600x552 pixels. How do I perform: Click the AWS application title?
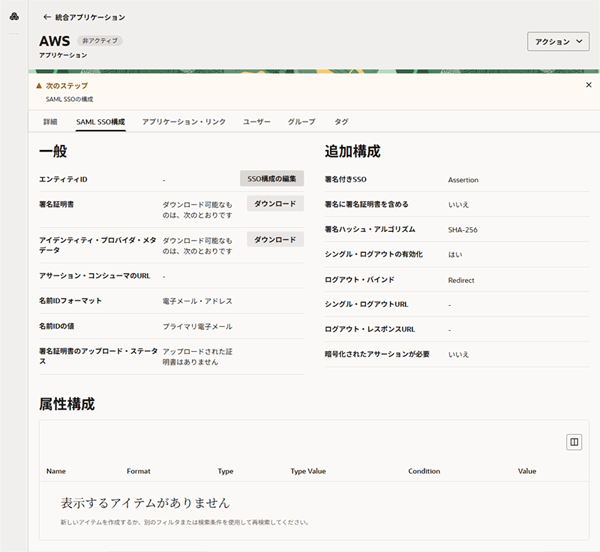(x=55, y=41)
